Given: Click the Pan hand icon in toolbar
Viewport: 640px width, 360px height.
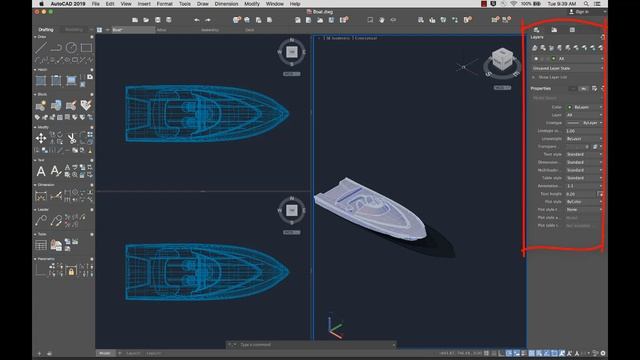Looking at the screenshot, I should [381, 20].
